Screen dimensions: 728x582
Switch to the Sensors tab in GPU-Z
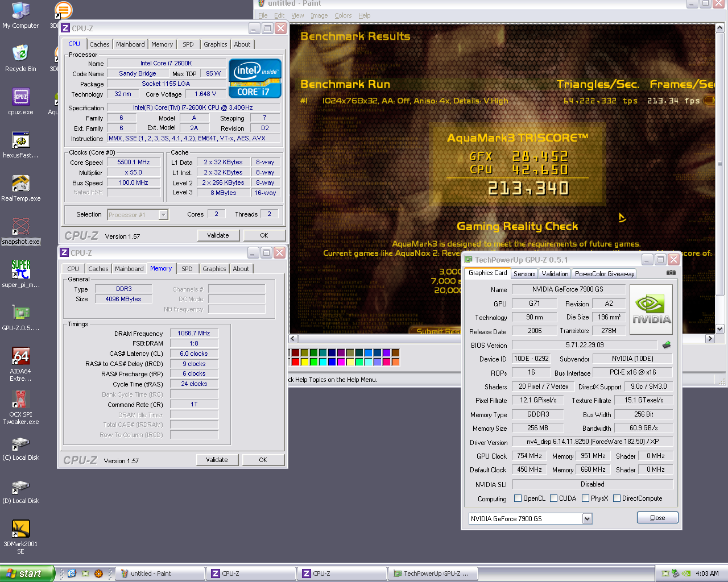(x=524, y=274)
